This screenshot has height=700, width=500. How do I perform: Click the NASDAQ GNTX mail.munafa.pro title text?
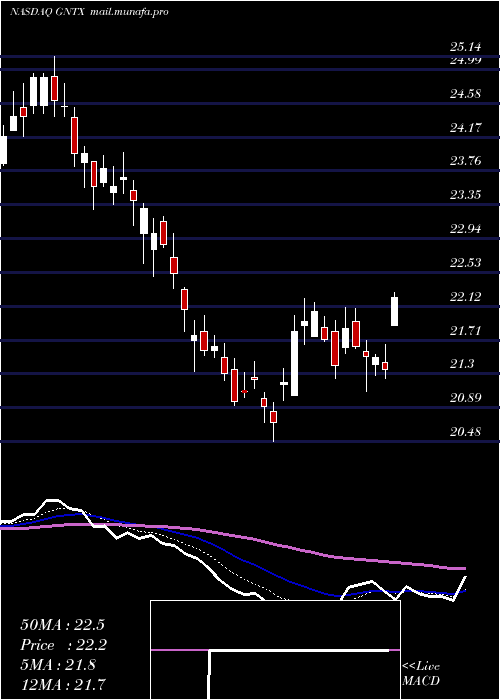click(x=88, y=12)
